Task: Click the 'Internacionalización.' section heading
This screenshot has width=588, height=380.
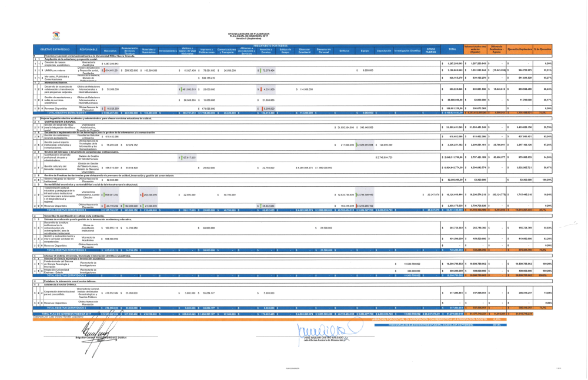Action: tap(56, 82)
